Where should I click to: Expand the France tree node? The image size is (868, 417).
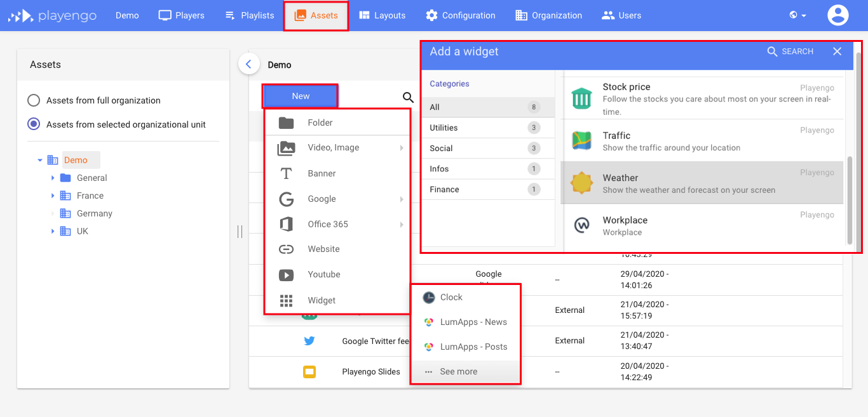point(53,195)
